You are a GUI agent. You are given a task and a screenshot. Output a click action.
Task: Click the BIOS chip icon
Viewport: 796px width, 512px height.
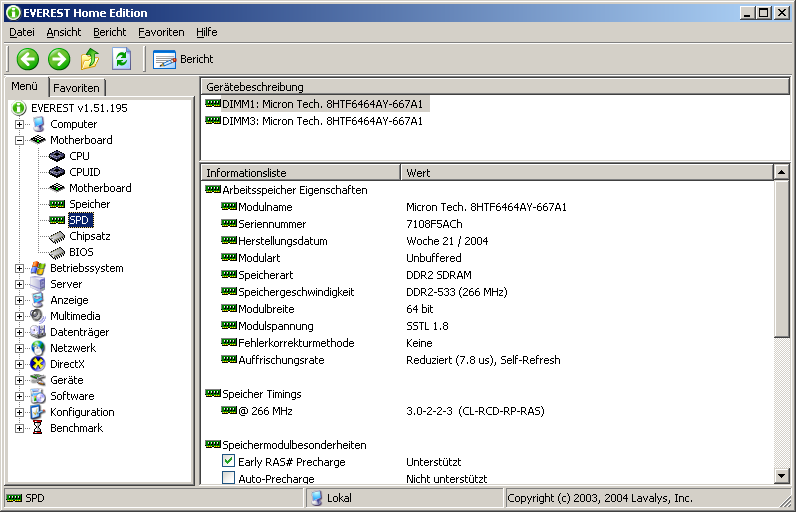[57, 252]
